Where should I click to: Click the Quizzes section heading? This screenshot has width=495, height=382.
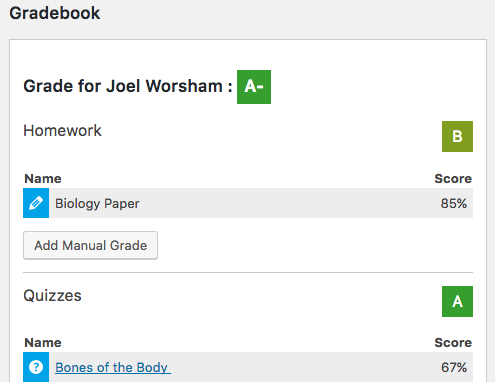[x=52, y=295]
